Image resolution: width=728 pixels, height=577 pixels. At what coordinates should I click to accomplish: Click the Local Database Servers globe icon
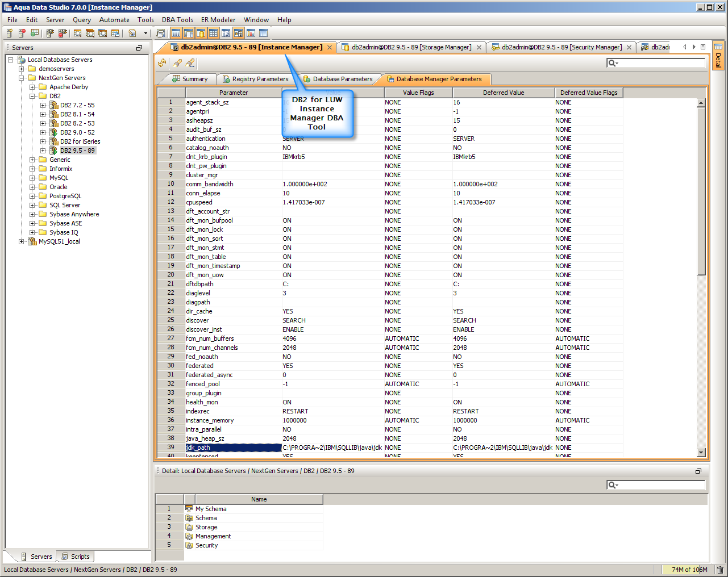22,60
